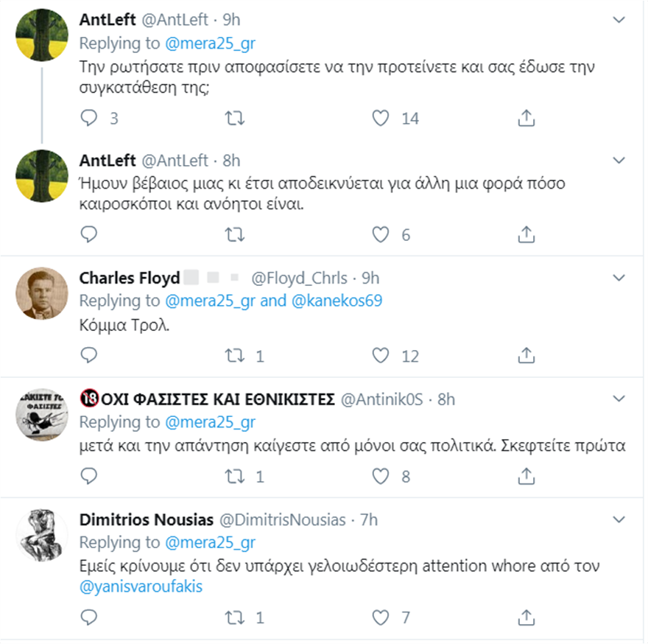Open the more-options chevron on AntLeft's first tweet
Screen dimensions: 648x644
[x=619, y=16]
